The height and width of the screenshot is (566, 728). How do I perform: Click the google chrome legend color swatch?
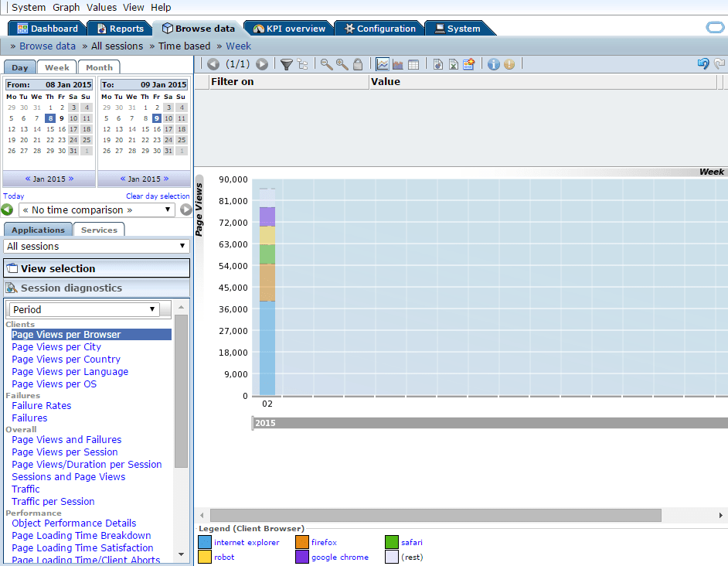[x=301, y=557]
